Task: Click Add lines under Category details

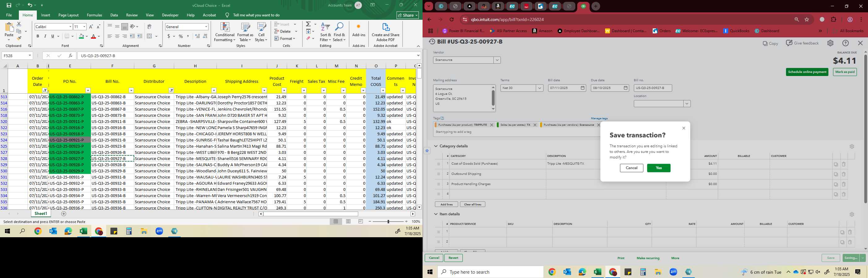Action: pos(446,204)
